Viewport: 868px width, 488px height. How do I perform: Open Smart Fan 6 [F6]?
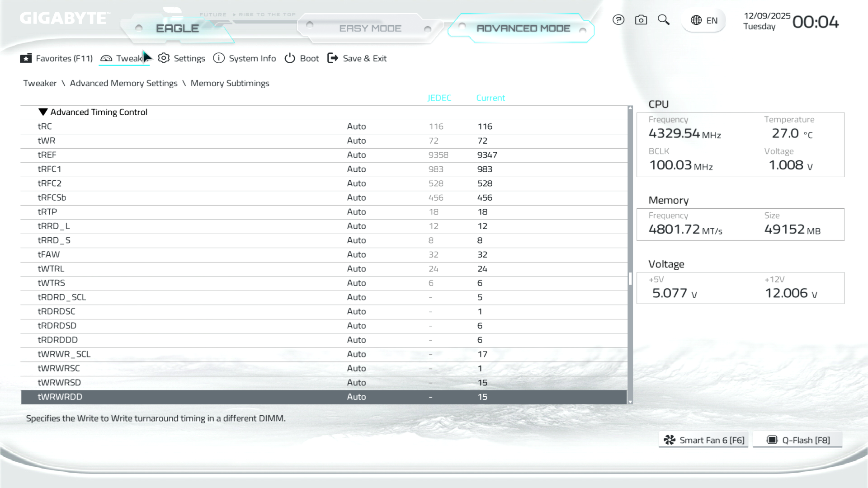pos(703,440)
